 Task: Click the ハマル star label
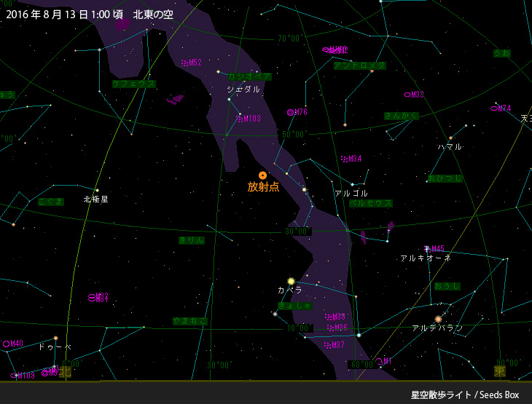point(450,147)
